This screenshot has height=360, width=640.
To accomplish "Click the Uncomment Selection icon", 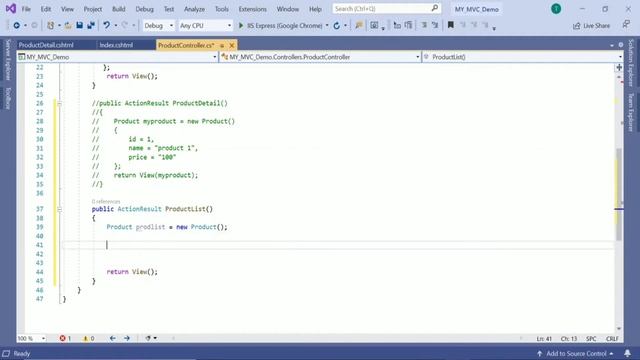I will 435,25.
